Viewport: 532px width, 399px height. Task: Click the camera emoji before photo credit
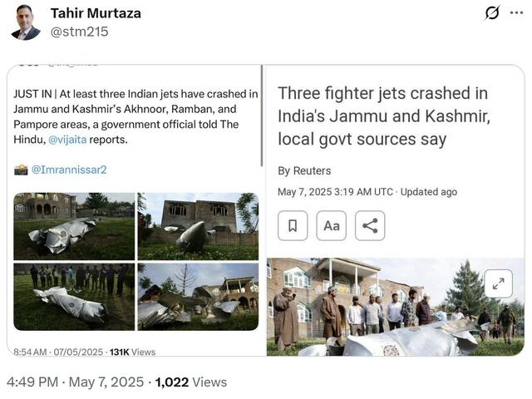point(21,170)
